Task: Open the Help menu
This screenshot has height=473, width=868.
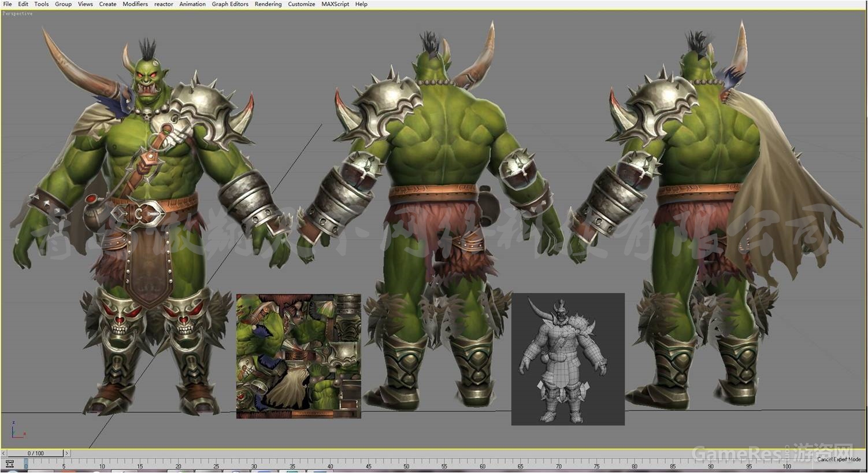Action: click(361, 4)
